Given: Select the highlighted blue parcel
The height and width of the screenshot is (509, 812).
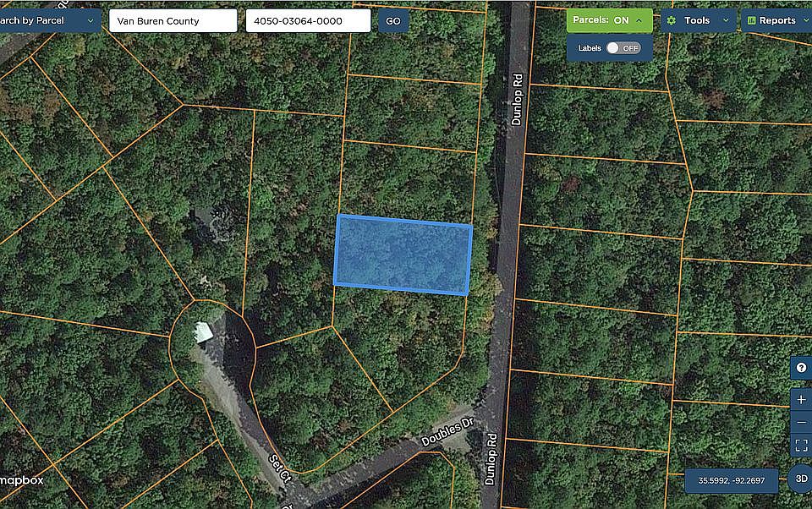Looking at the screenshot, I should pos(403,254).
